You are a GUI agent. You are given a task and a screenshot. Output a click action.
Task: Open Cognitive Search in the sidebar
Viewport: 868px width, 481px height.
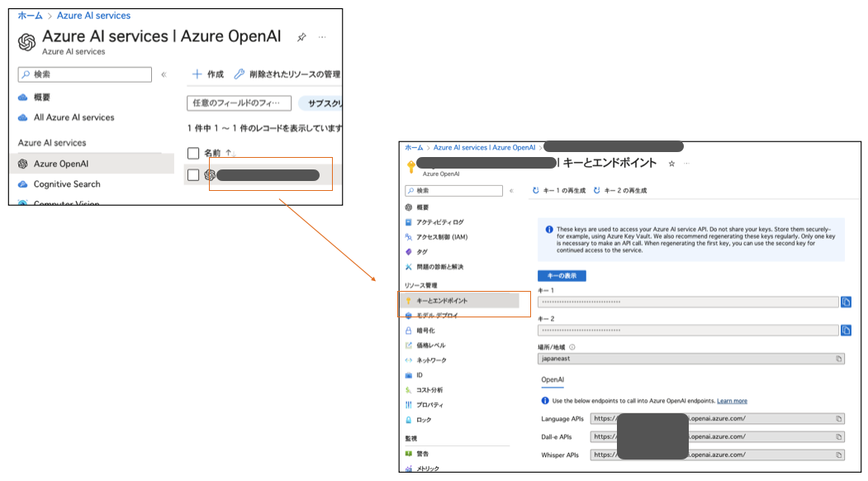[59, 184]
